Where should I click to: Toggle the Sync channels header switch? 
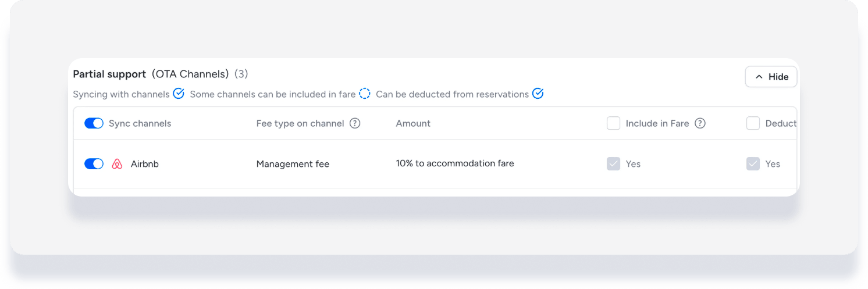coord(94,123)
